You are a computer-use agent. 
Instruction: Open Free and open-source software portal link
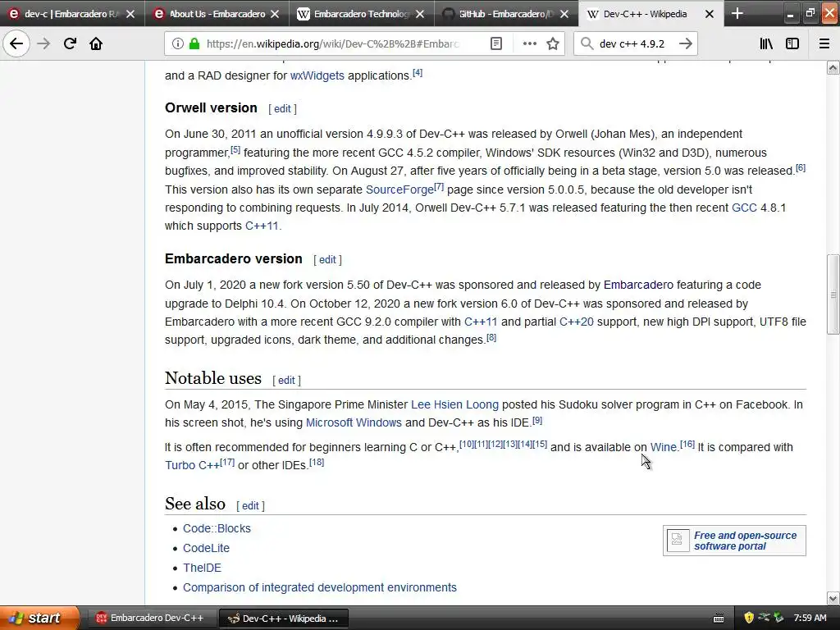(x=745, y=541)
